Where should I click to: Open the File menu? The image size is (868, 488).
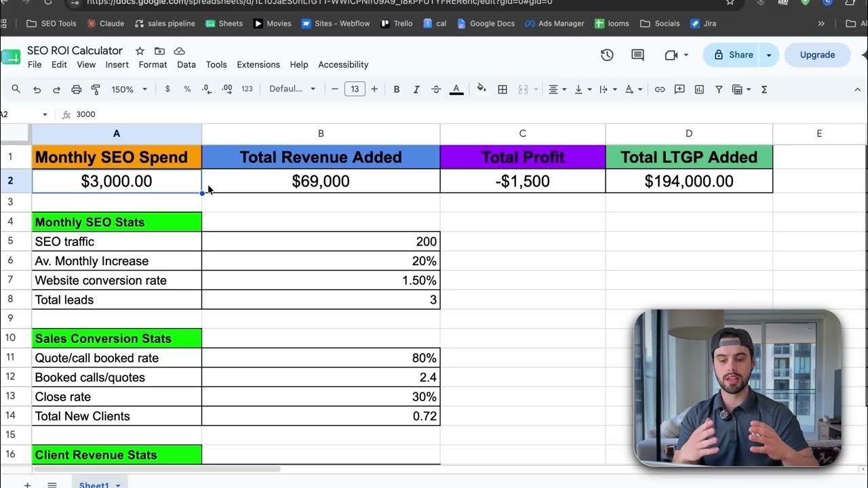[35, 64]
